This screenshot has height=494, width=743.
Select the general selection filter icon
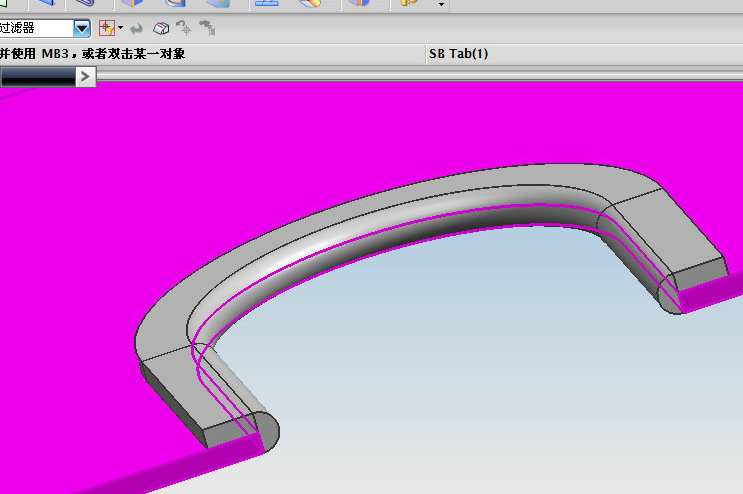107,28
